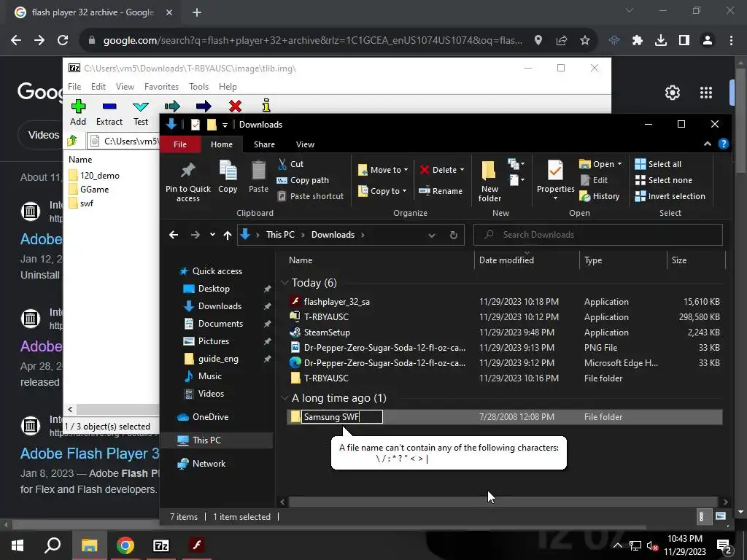Switch to the Share ribbon tab
This screenshot has width=747, height=560.
264,144
